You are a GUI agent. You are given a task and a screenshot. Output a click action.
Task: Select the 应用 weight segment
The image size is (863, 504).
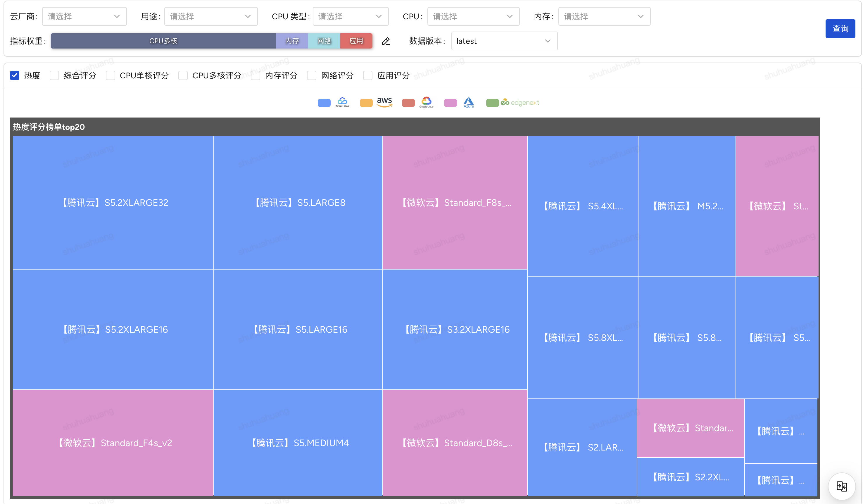356,41
